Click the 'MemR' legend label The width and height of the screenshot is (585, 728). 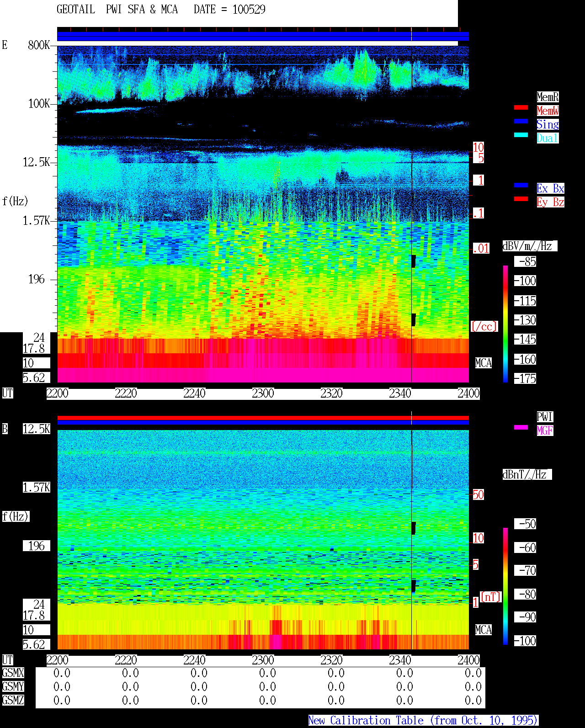548,97
